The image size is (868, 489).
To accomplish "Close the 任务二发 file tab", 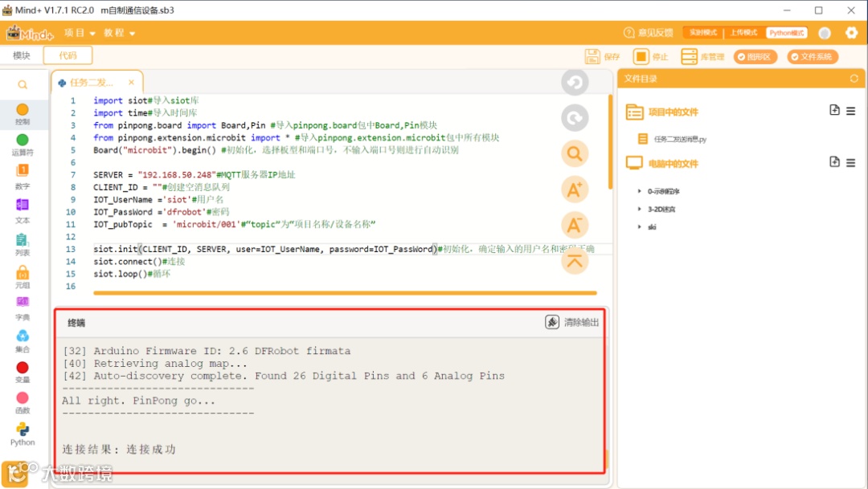I will [x=131, y=83].
